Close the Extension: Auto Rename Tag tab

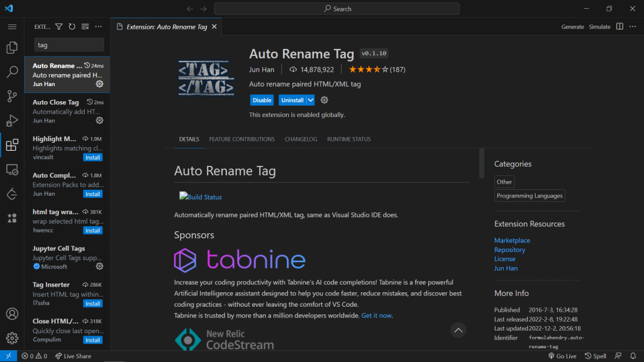[x=214, y=26]
